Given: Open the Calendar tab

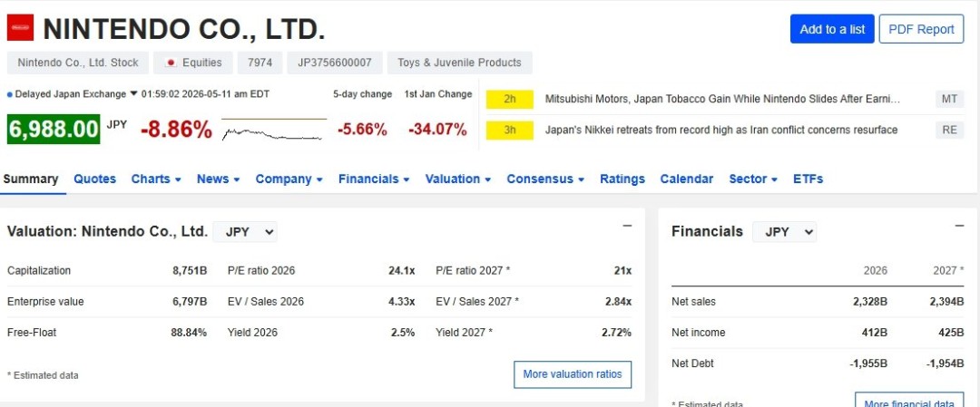Looking at the screenshot, I should click(686, 179).
